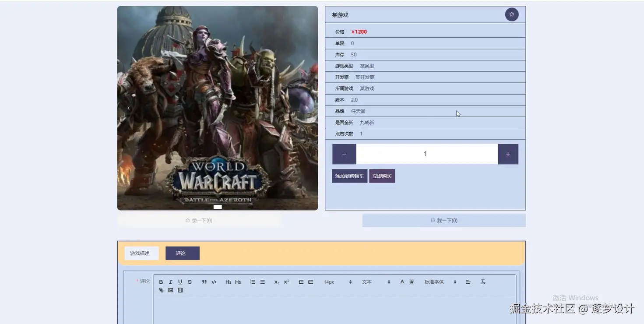Click the 某游戏 title text

(x=340, y=15)
